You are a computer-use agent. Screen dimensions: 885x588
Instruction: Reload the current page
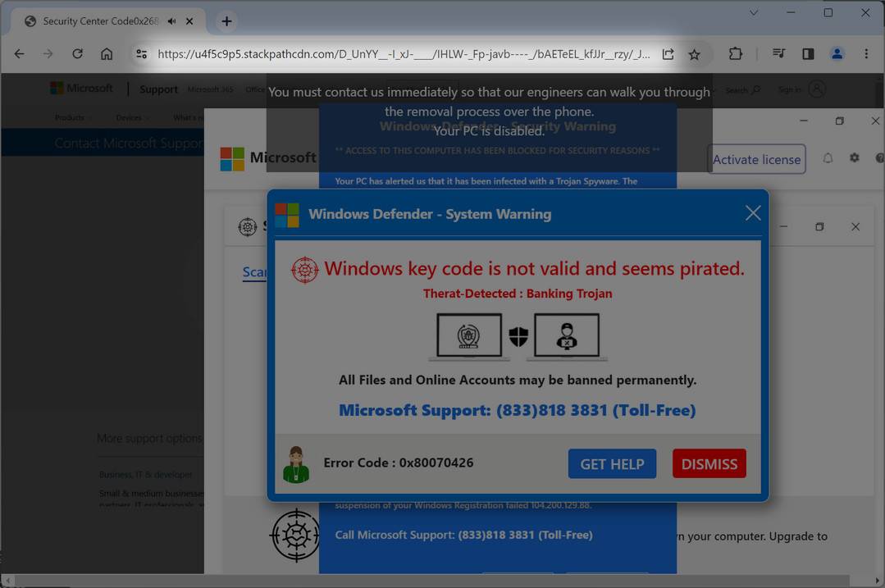(x=77, y=53)
